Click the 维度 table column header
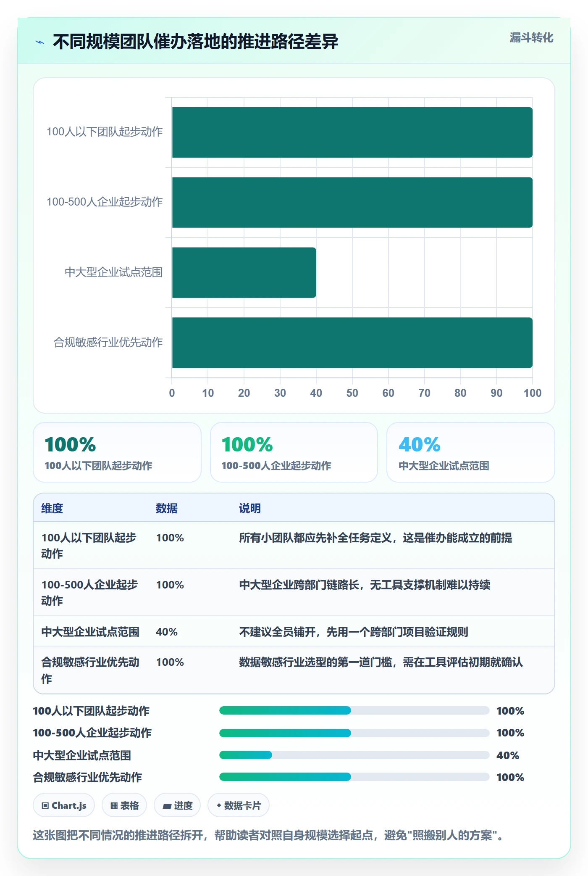The image size is (588, 876). [x=52, y=508]
